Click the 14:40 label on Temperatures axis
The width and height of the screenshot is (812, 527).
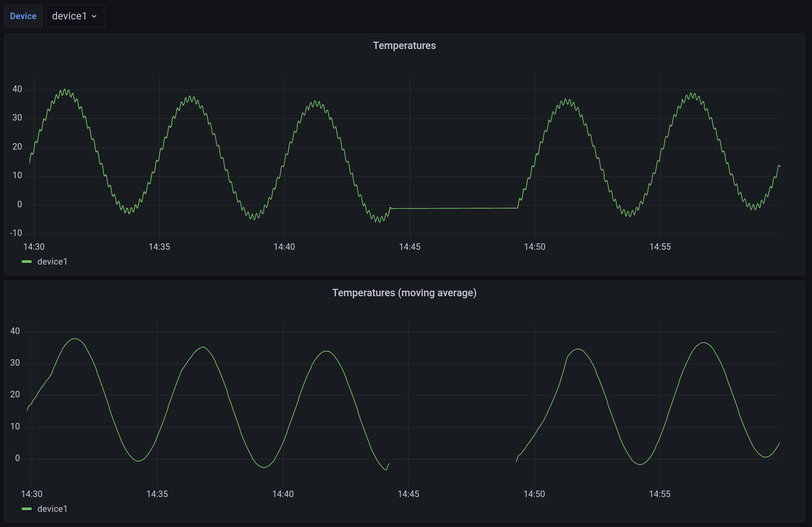click(x=284, y=247)
